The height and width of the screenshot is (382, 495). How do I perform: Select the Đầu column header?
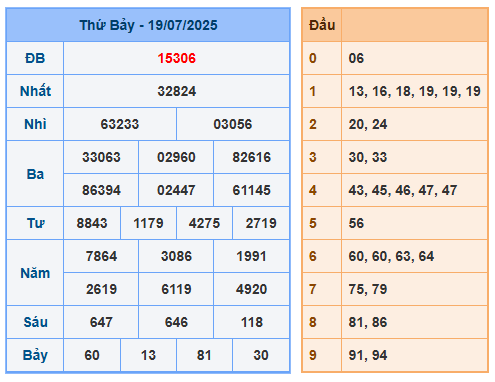322,25
